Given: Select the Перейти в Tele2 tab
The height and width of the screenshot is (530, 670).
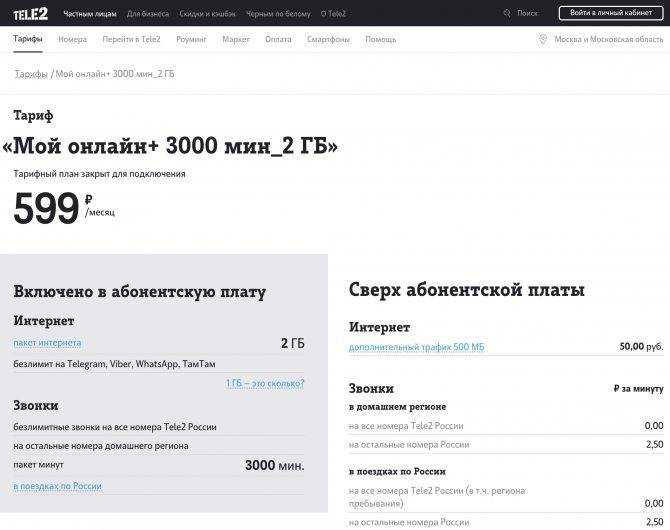Looking at the screenshot, I should click(x=131, y=39).
